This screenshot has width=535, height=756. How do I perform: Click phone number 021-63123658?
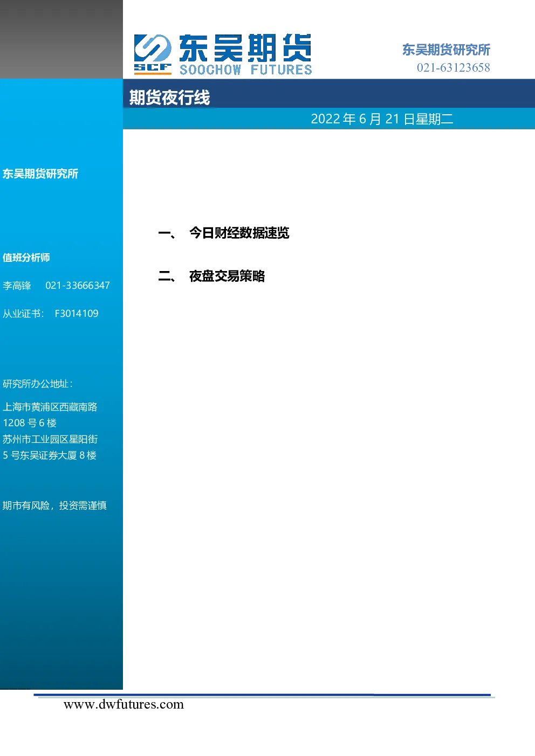pos(453,67)
